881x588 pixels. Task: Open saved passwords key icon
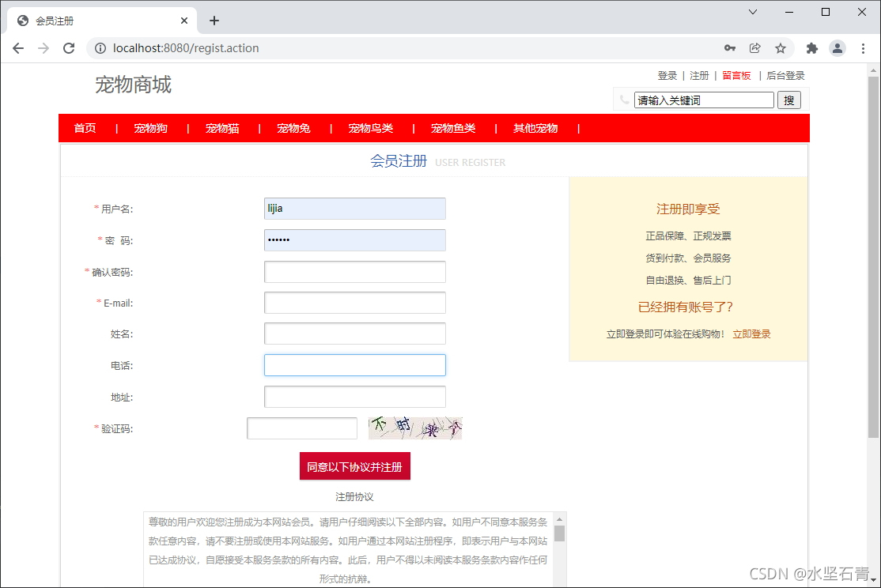(730, 48)
